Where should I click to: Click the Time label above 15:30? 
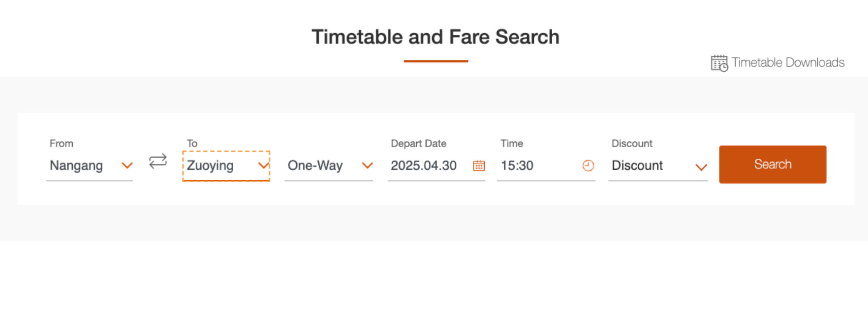tap(512, 144)
